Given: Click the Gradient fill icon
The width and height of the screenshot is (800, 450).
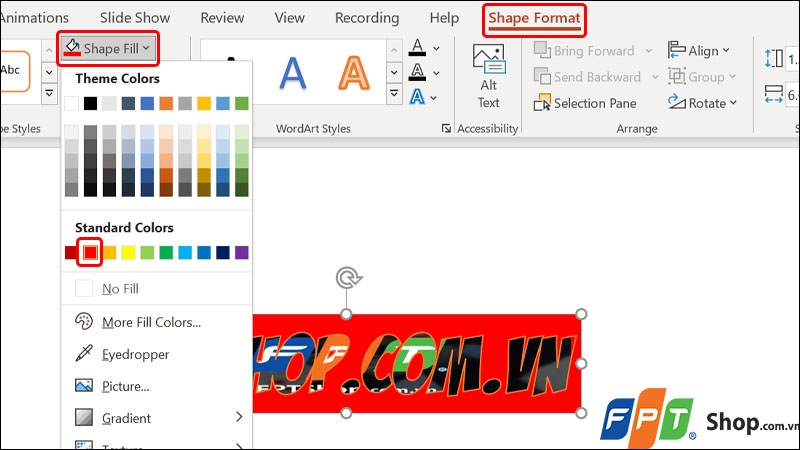Looking at the screenshot, I should [x=84, y=417].
